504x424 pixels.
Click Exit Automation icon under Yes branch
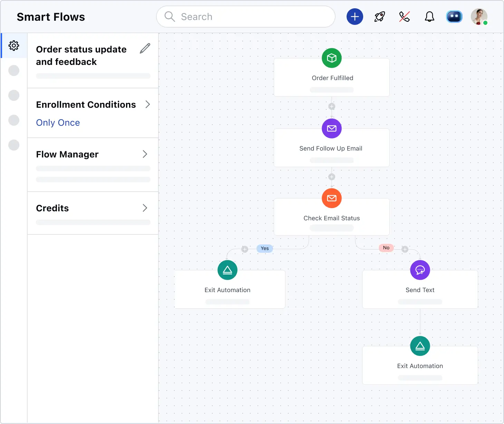tap(227, 270)
